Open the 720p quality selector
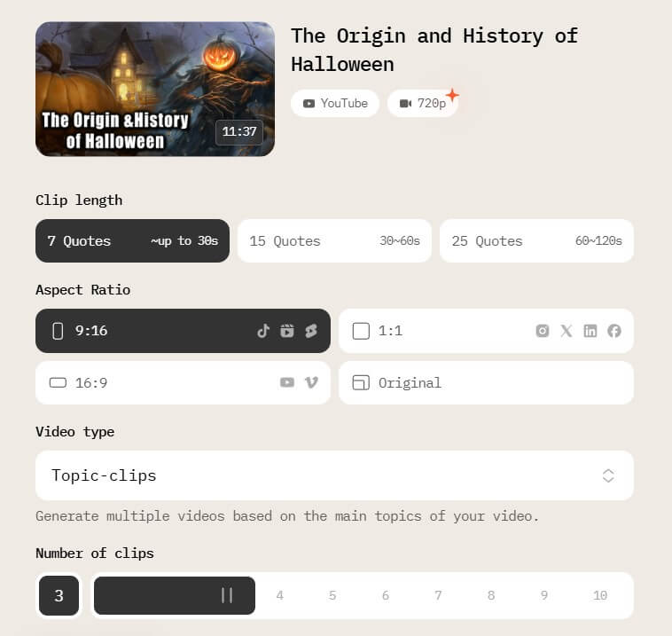 [423, 104]
